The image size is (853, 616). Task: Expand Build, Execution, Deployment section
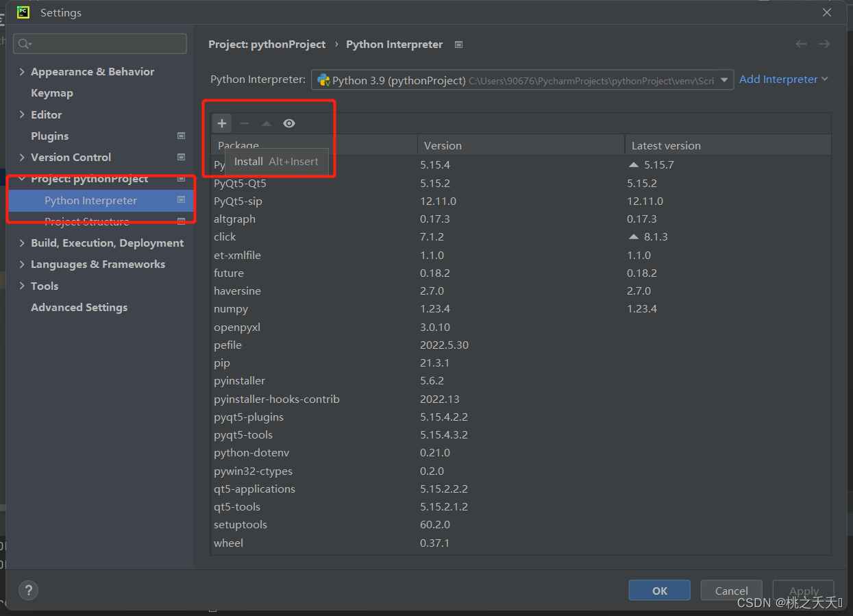click(22, 243)
